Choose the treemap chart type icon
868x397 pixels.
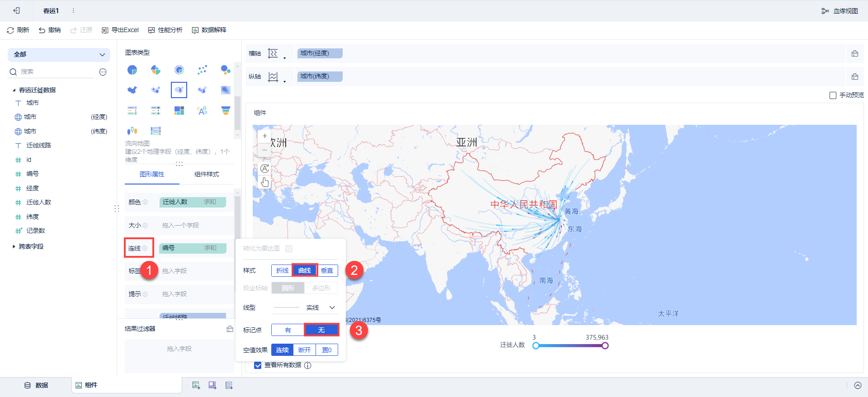coord(179,110)
